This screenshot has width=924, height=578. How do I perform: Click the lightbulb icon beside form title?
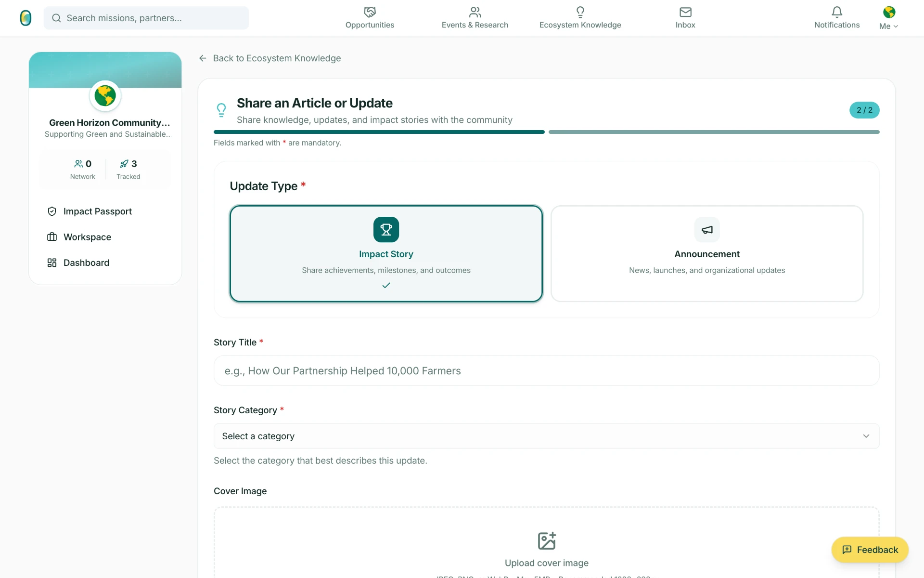point(221,110)
